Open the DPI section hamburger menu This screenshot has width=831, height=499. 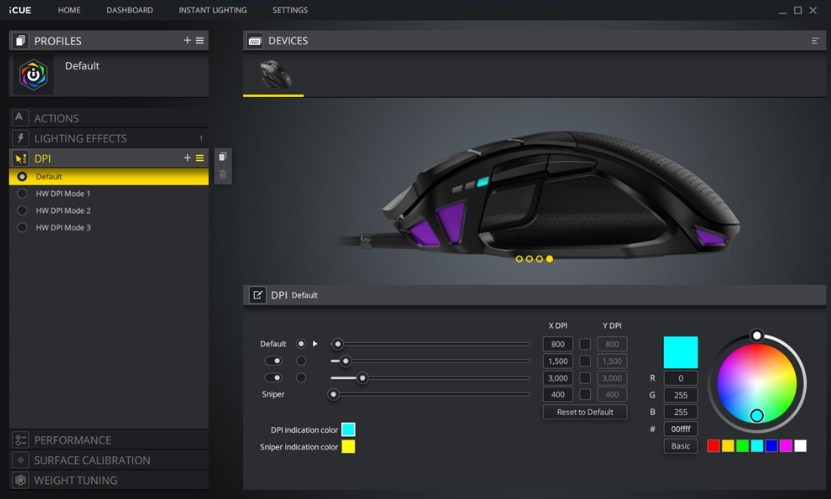point(200,158)
